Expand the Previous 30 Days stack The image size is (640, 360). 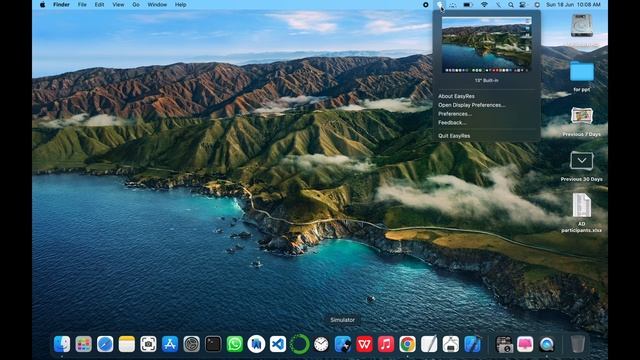(x=582, y=160)
